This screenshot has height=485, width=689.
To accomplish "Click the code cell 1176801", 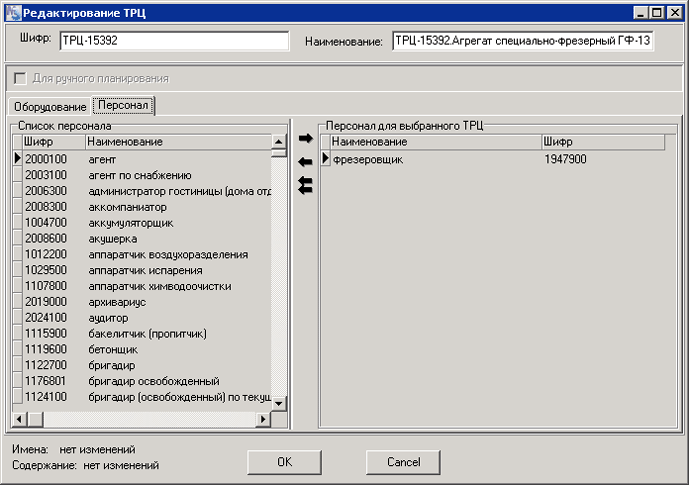I will (46, 380).
